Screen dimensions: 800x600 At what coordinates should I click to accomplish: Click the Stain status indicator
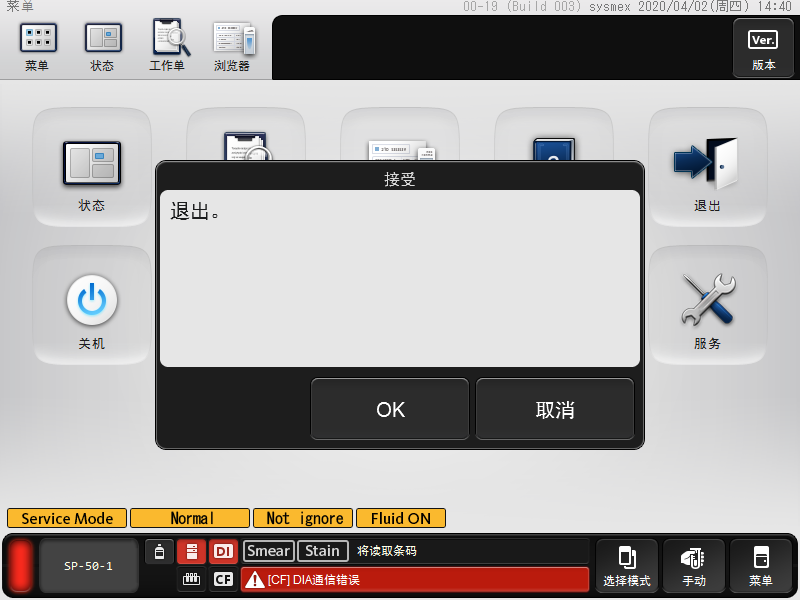323,551
